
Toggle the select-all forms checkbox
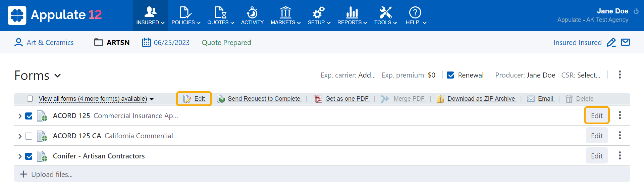tap(30, 99)
